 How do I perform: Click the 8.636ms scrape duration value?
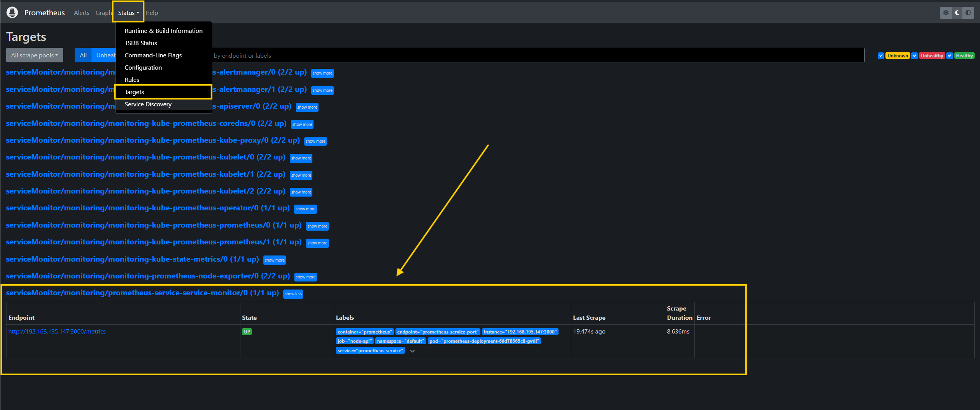coord(678,331)
